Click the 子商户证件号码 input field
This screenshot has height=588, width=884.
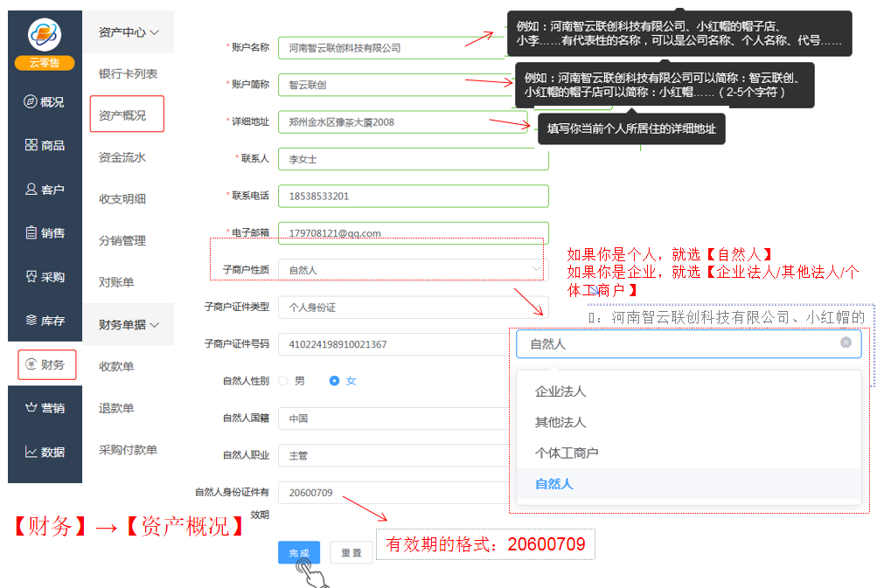pyautogui.click(x=394, y=344)
